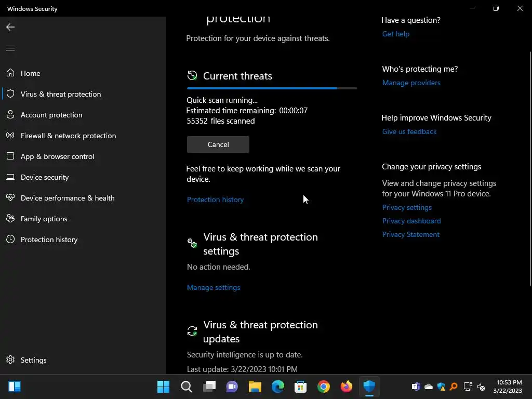Click Microsoft Teams tray icon

pyautogui.click(x=416, y=387)
